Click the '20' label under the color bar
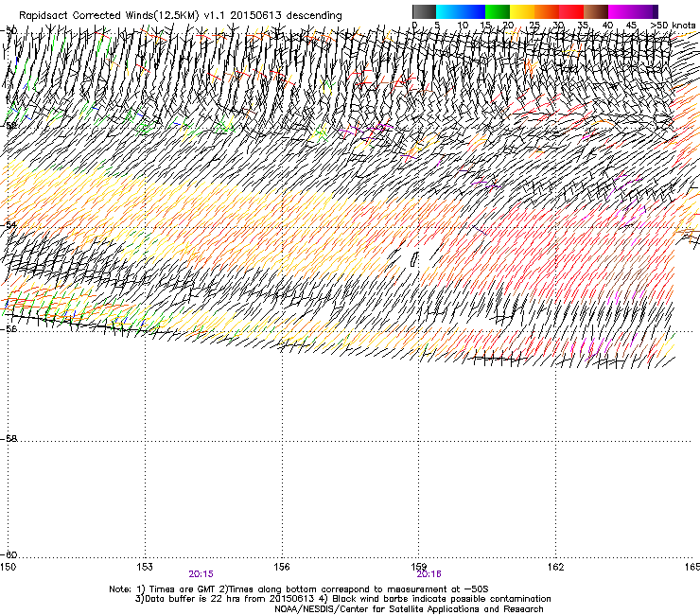 (509, 26)
